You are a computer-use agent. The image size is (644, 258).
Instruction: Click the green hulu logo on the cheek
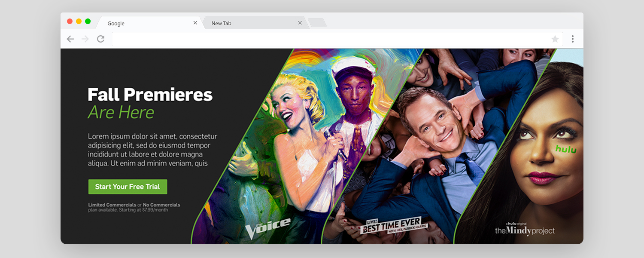pos(566,149)
